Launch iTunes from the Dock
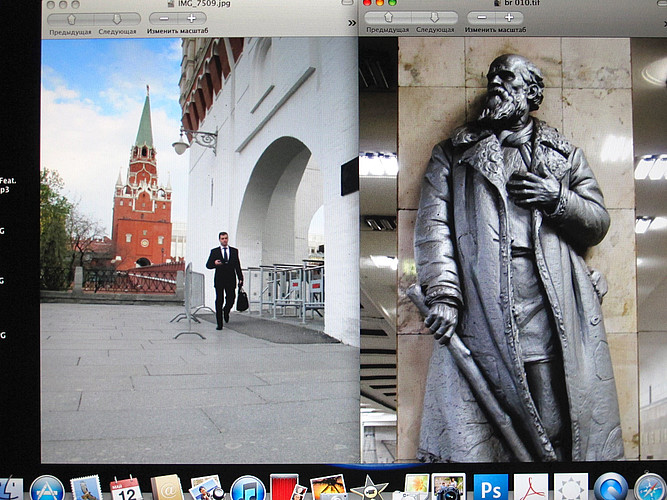Screen dimensions: 667x500 tap(248, 489)
